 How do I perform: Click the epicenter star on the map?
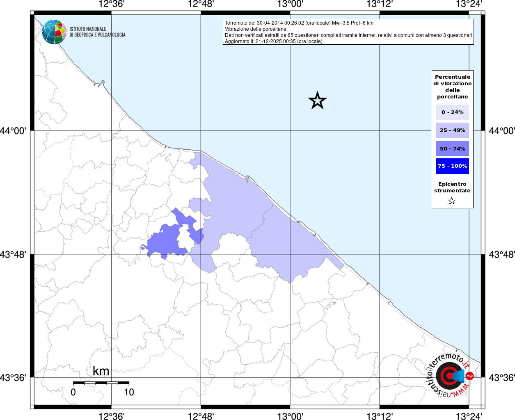tap(317, 100)
